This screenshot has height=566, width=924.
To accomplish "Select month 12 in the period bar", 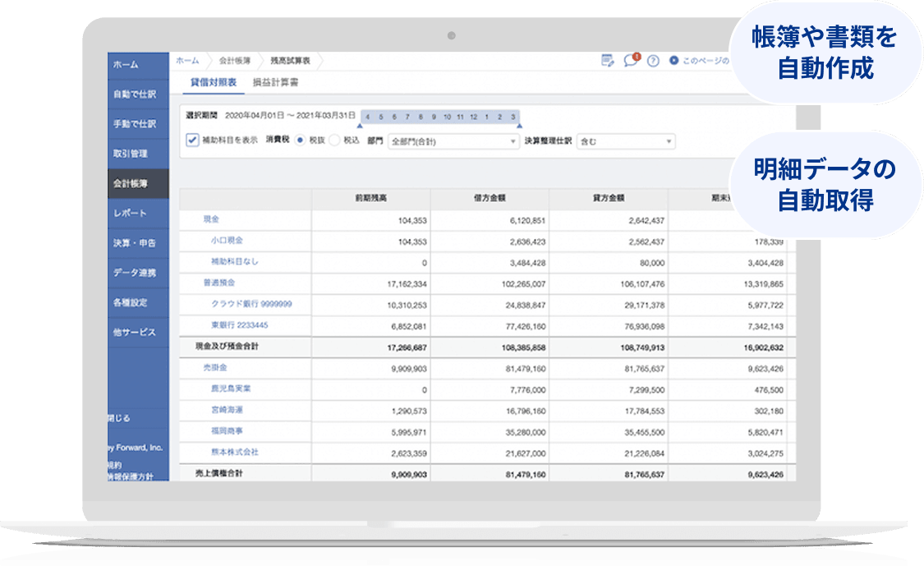I will pyautogui.click(x=474, y=117).
